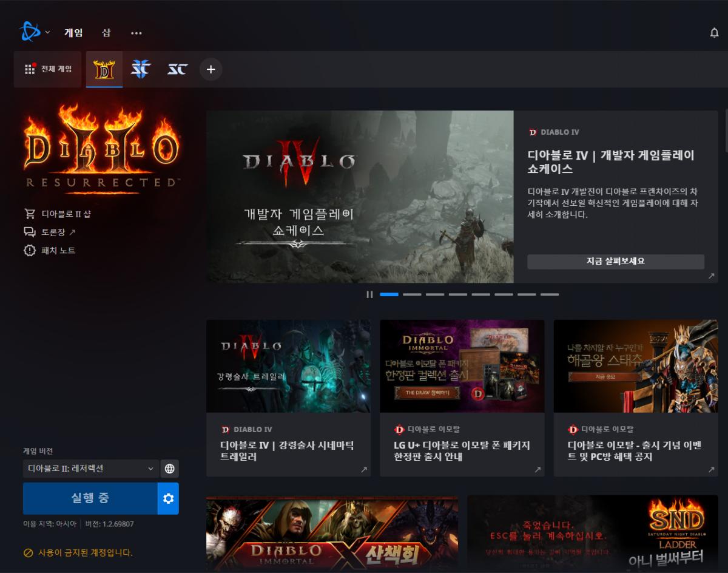
Task: Click DIABLO IV label icon in showcase panel
Action: pos(533,132)
